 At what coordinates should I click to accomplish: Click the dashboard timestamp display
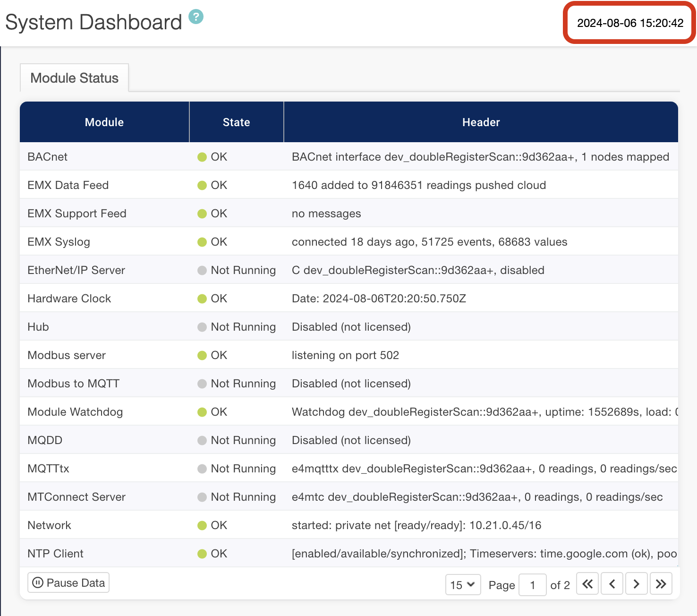pos(630,23)
